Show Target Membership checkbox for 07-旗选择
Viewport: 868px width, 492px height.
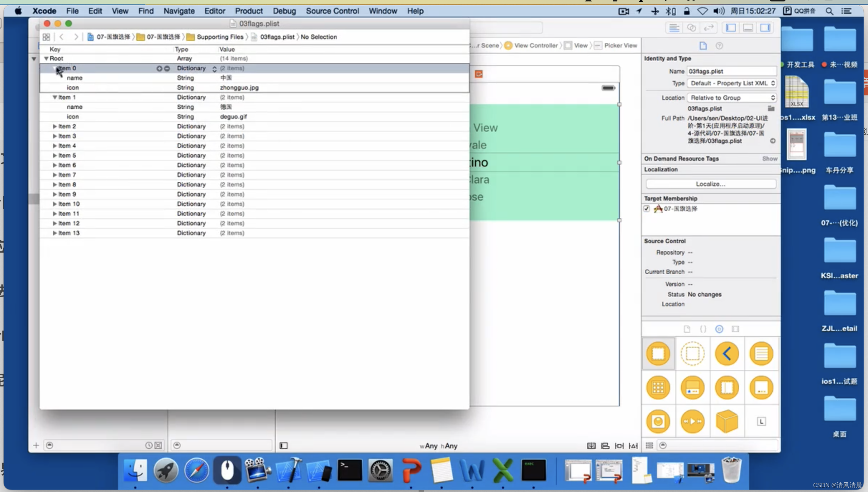646,208
